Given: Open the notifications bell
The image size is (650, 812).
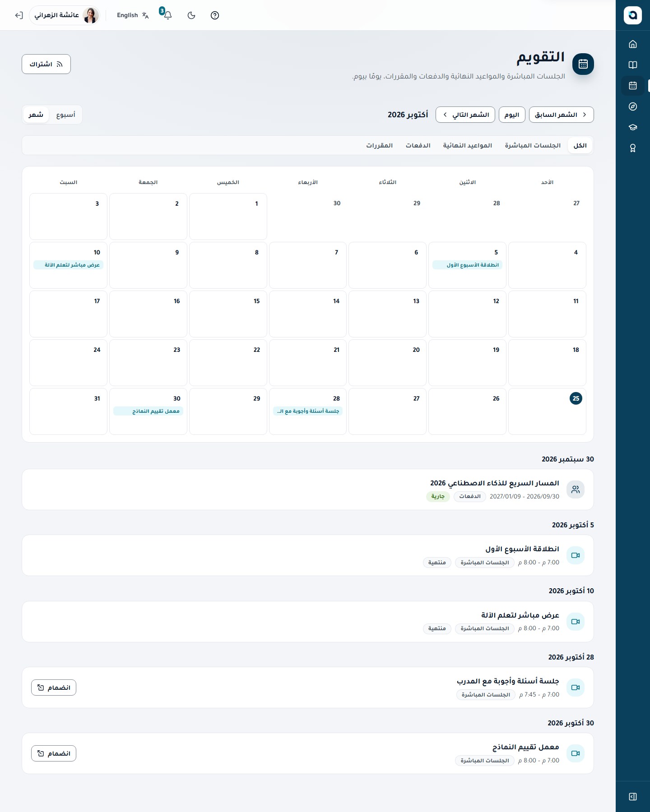Looking at the screenshot, I should [x=167, y=15].
